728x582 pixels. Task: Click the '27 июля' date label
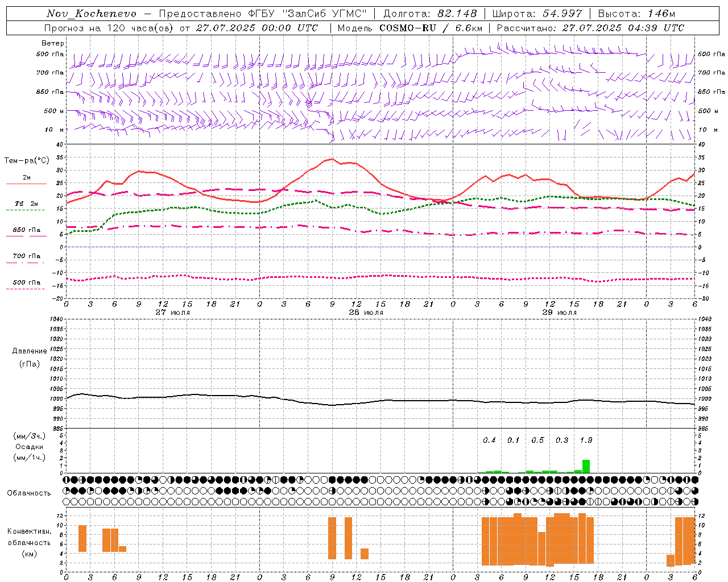pyautogui.click(x=173, y=313)
